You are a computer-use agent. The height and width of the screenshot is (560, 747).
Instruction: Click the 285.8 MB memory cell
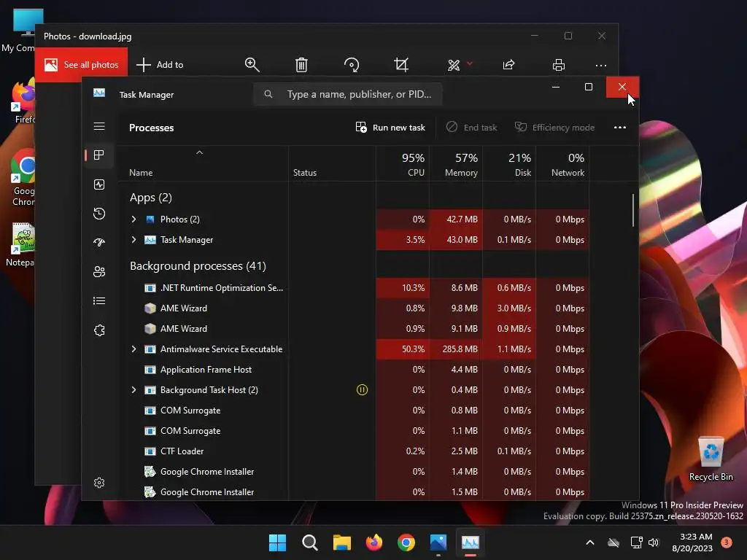[x=456, y=349]
